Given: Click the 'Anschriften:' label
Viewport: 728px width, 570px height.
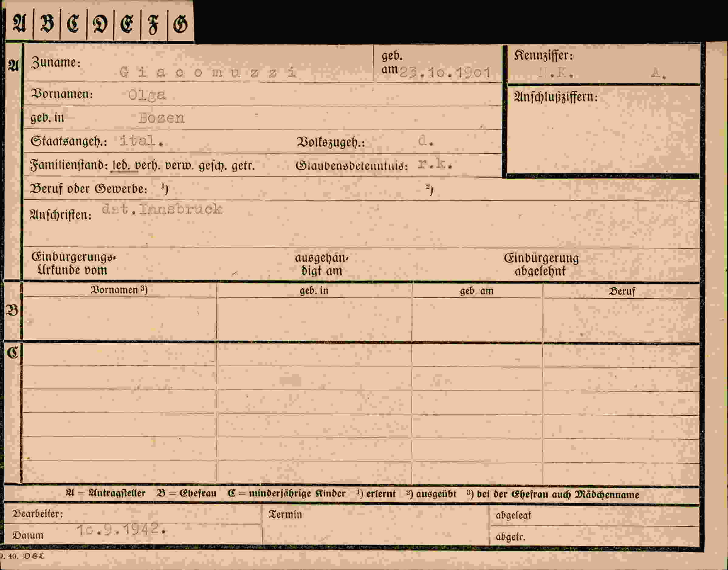Looking at the screenshot, I should coord(61,215).
